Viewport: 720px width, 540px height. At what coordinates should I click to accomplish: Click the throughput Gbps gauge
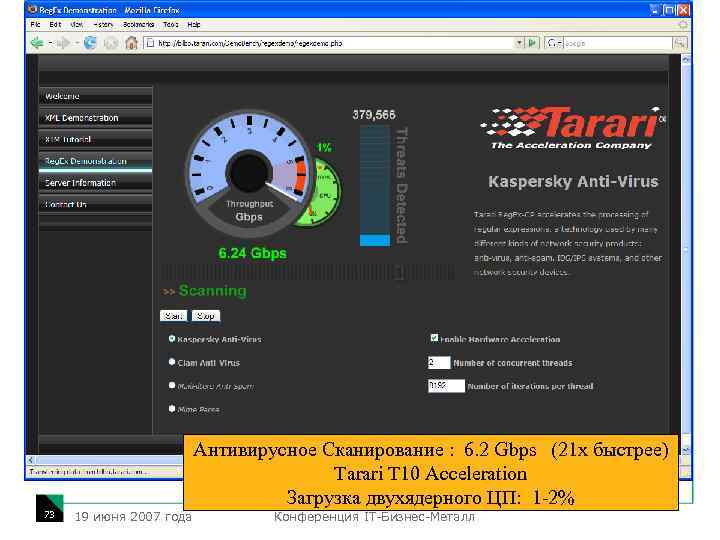tap(248, 174)
